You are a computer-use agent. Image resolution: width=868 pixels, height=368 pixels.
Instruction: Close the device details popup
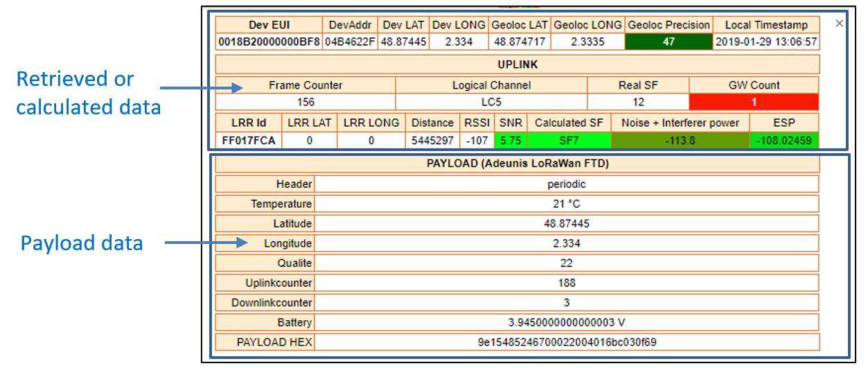point(839,24)
